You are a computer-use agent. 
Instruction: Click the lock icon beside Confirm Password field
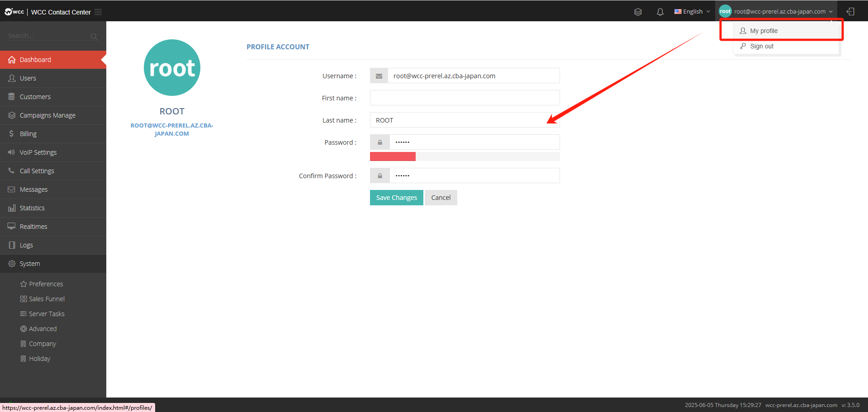[380, 176]
